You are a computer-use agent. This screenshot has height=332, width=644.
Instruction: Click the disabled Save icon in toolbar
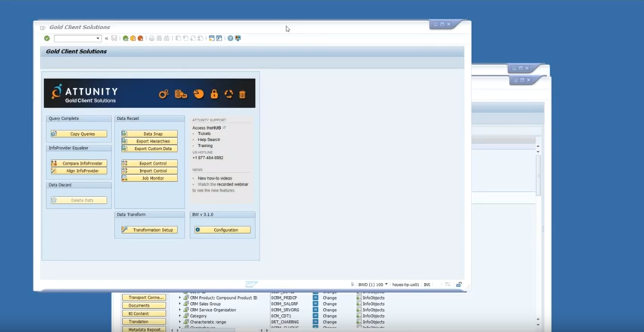tap(114, 38)
